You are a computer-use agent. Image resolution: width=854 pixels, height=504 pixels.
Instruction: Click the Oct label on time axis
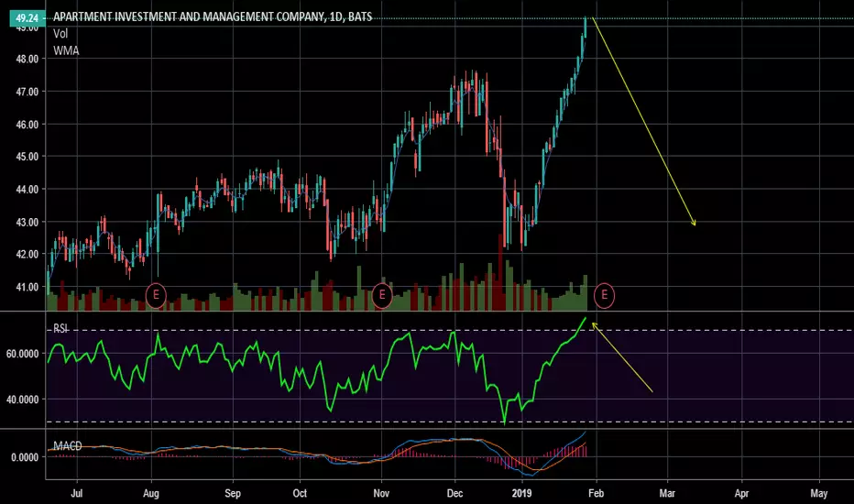click(300, 493)
